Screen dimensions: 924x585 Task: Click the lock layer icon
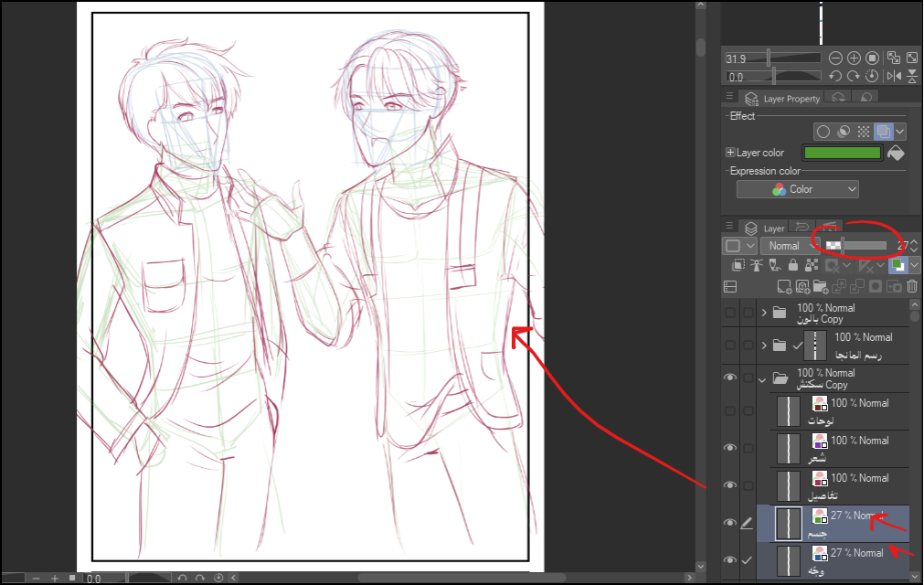pyautogui.click(x=792, y=265)
